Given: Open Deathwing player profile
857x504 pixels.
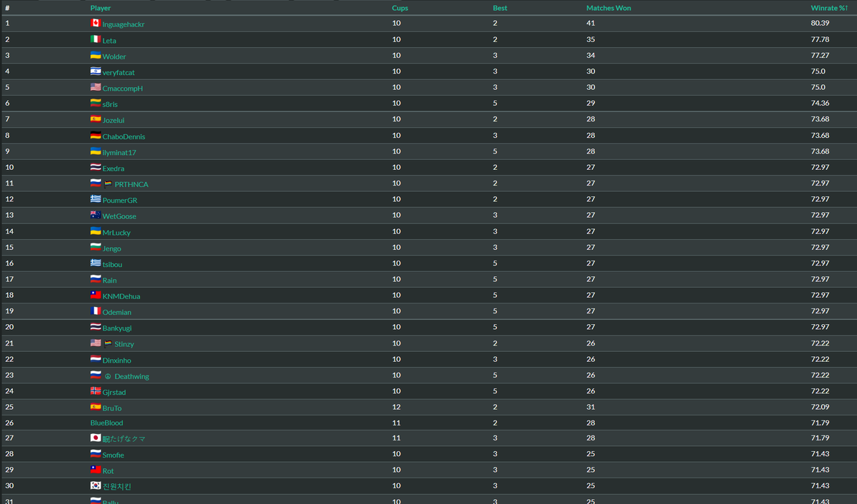Looking at the screenshot, I should pos(132,376).
